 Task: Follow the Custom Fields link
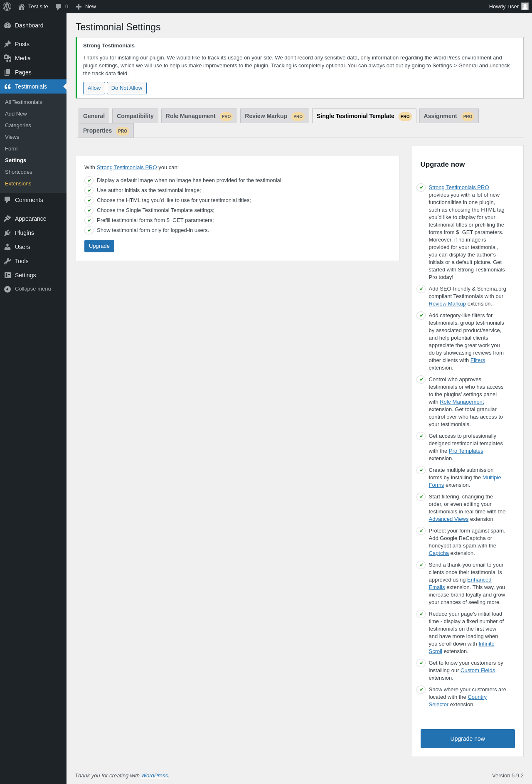point(478,671)
